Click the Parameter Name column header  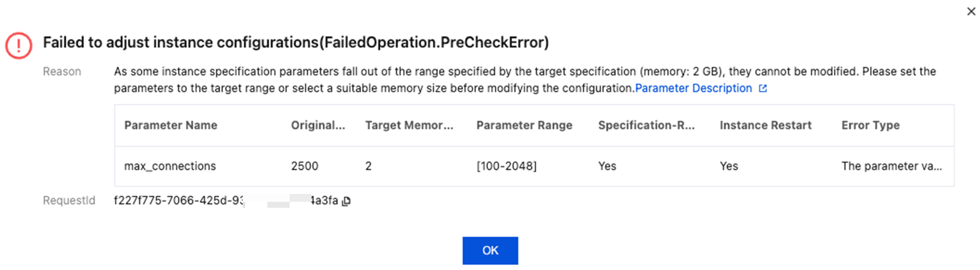click(171, 125)
